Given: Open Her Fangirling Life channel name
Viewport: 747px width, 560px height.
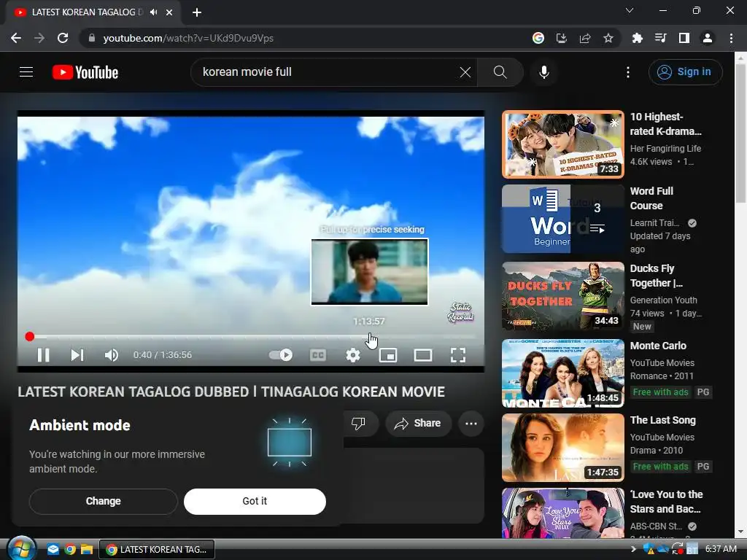Looking at the screenshot, I should coord(665,148).
